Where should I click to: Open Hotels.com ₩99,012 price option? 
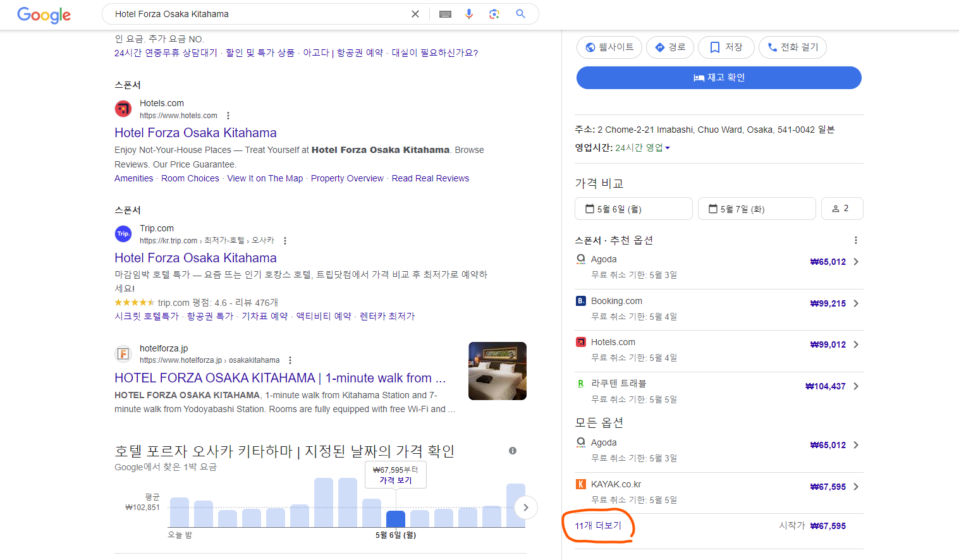tap(719, 351)
